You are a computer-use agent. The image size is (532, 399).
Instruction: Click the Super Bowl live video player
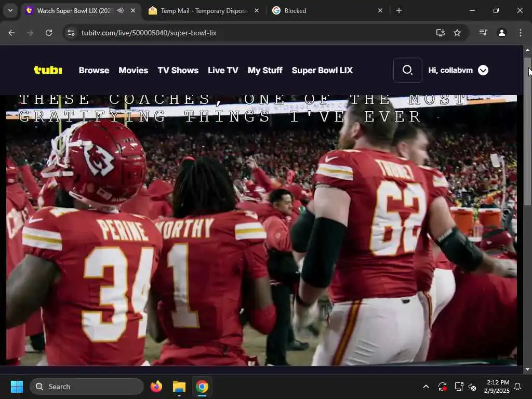261,230
